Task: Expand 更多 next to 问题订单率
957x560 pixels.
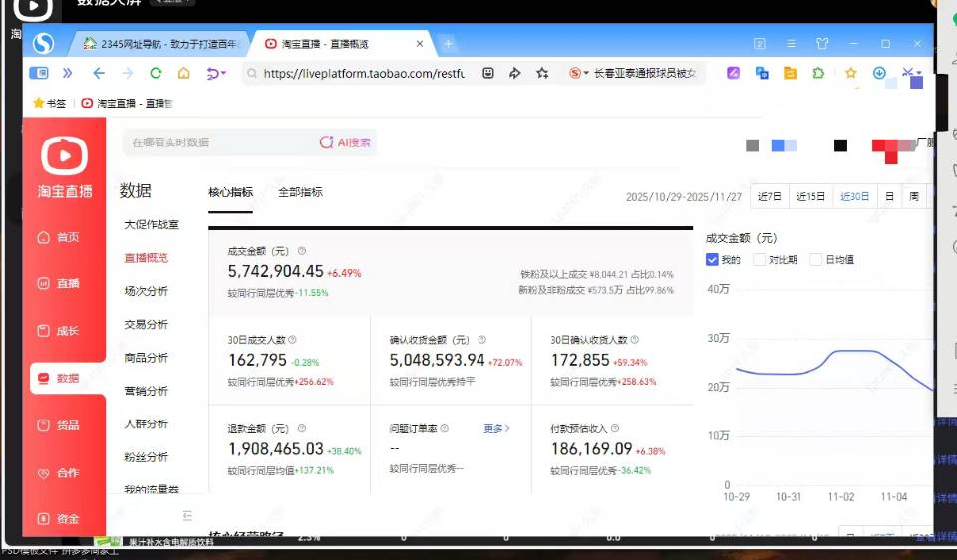Action: (496, 429)
